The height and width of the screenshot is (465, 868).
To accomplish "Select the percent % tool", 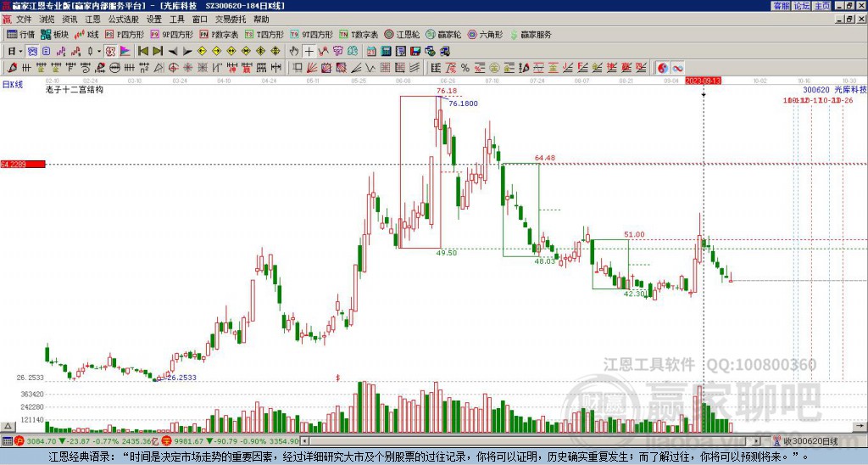I will tap(465, 68).
